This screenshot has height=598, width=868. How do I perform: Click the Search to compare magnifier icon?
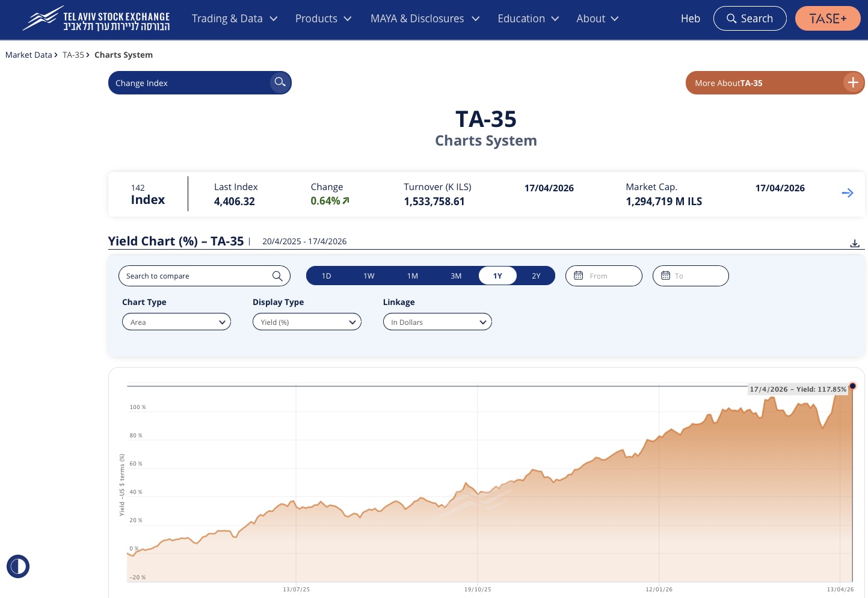[277, 276]
